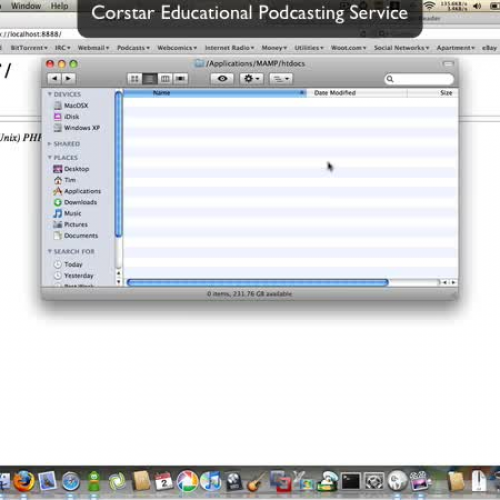Click sidebar scroll down arrow
Screen dimensions: 500x500
(118, 282)
